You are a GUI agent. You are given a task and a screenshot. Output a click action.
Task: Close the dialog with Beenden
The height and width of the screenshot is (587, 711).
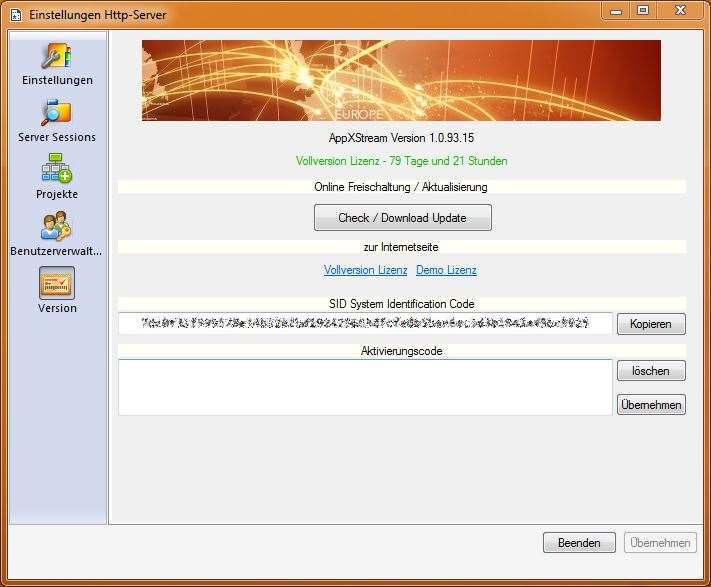579,543
